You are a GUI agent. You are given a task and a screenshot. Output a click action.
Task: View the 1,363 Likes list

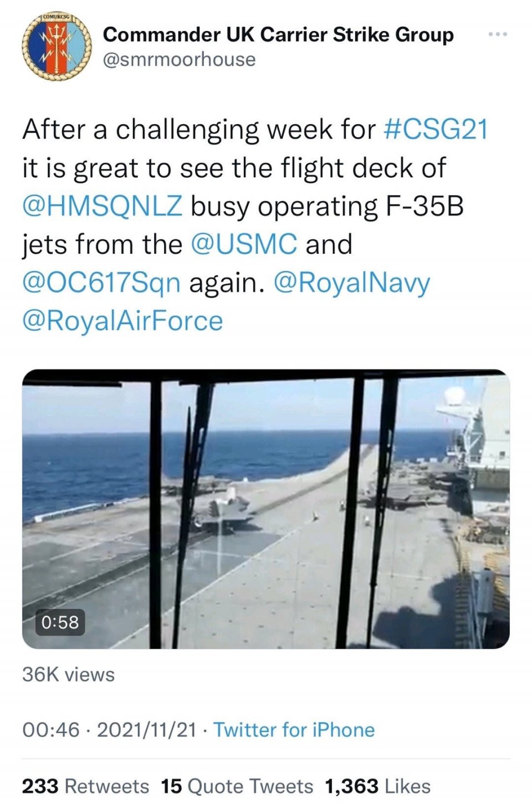pos(377,786)
